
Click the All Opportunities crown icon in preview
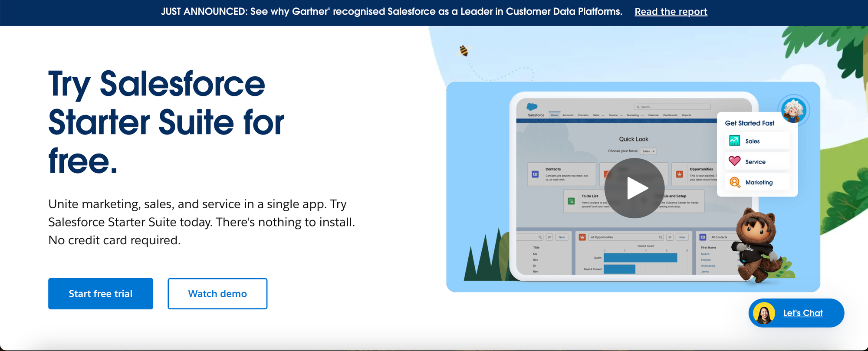[582, 237]
